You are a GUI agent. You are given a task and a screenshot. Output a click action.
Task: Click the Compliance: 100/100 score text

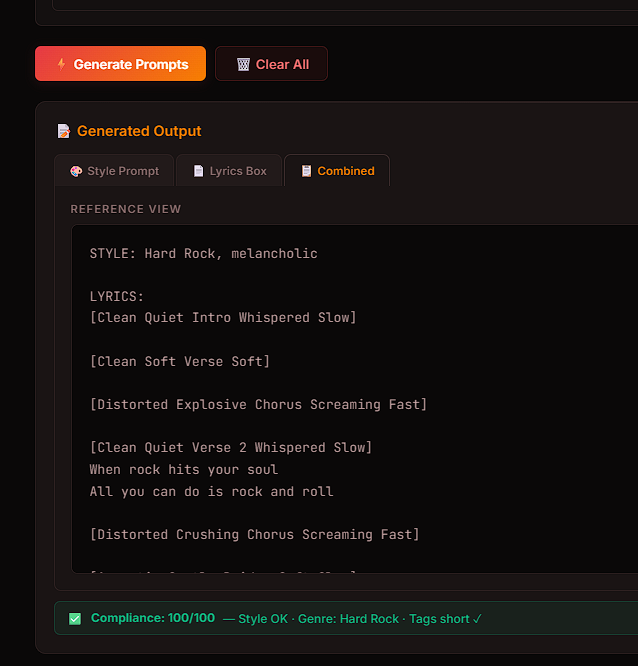click(153, 618)
